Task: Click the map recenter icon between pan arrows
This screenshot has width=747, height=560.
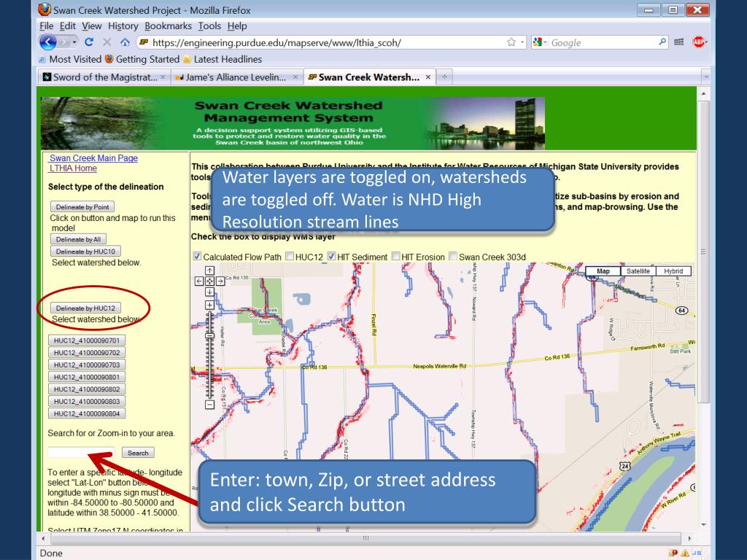Action: (209, 281)
